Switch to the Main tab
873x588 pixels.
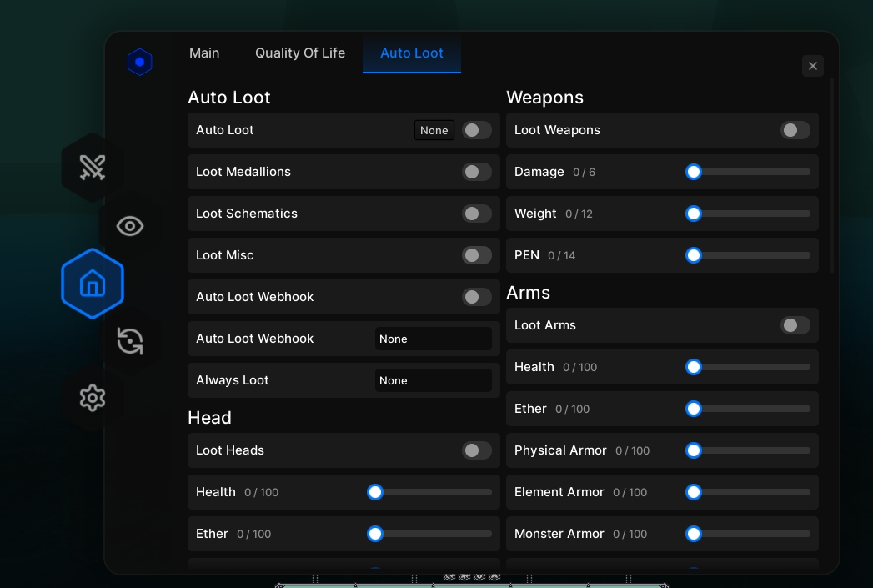click(x=204, y=53)
